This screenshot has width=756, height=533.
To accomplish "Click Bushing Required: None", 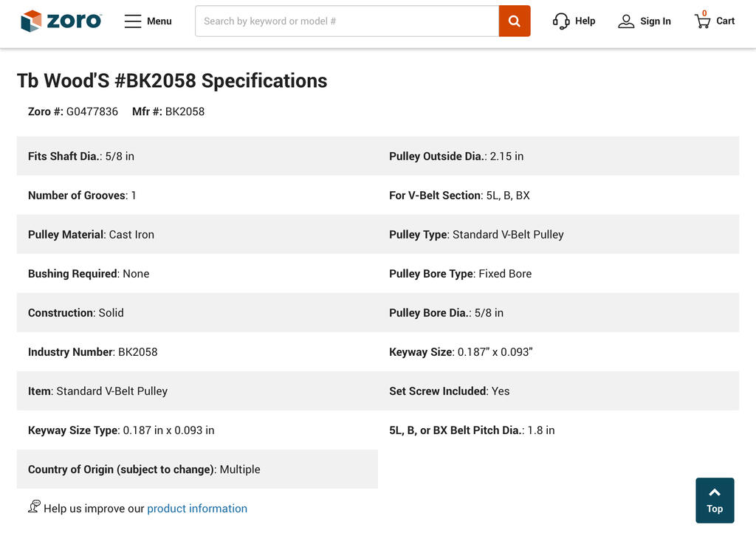I will click(197, 273).
